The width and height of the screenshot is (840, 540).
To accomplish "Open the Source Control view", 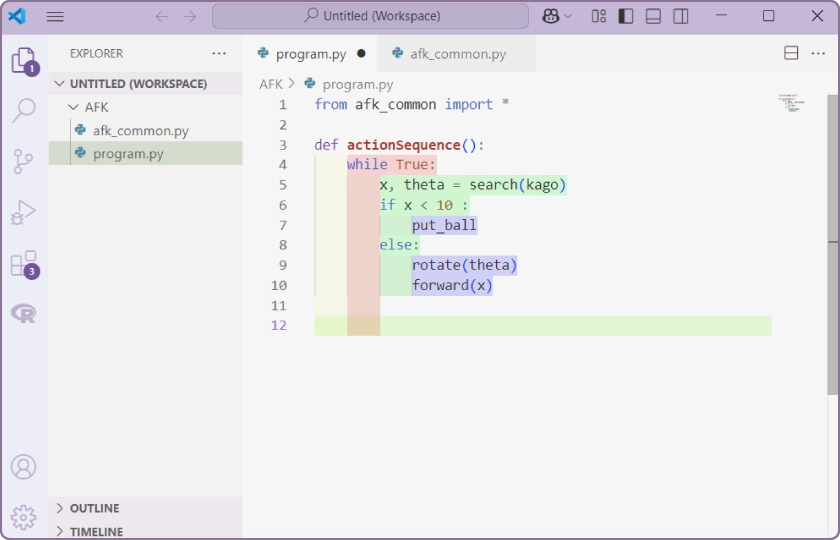I will 24,161.
